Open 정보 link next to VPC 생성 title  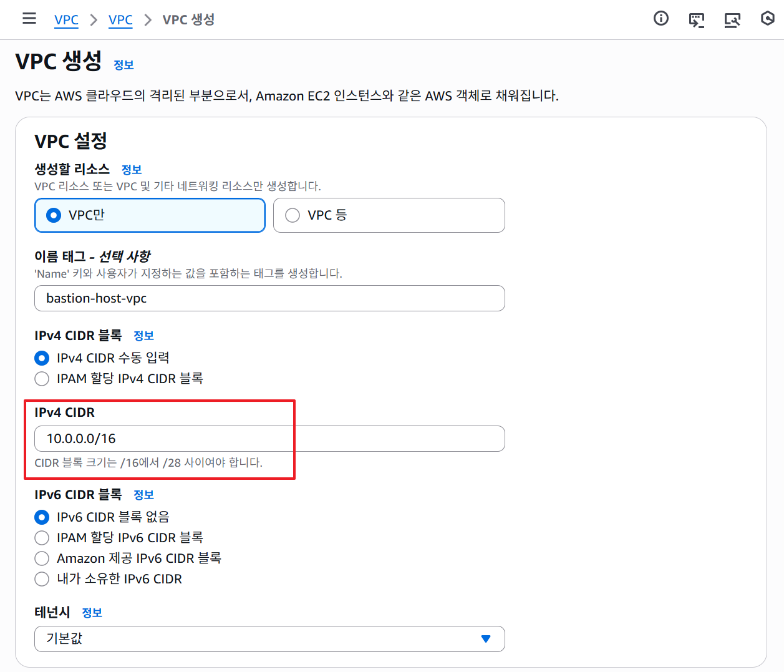[123, 65]
